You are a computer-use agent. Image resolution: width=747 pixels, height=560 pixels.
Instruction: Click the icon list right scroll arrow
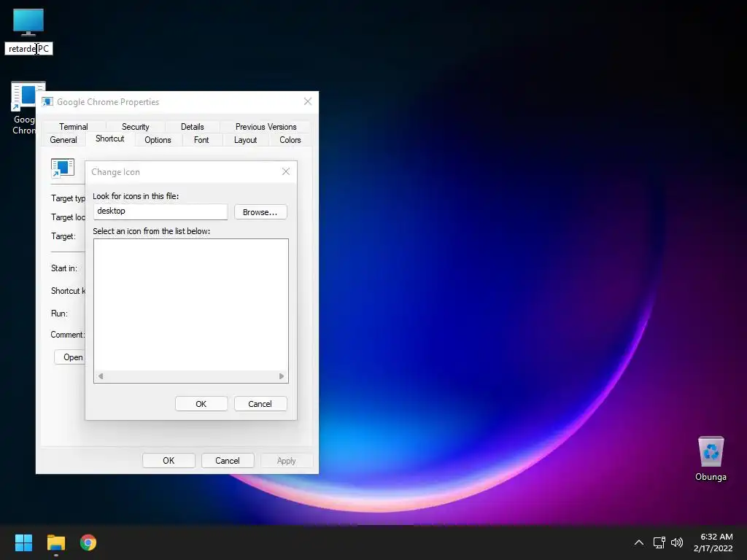pyautogui.click(x=282, y=376)
